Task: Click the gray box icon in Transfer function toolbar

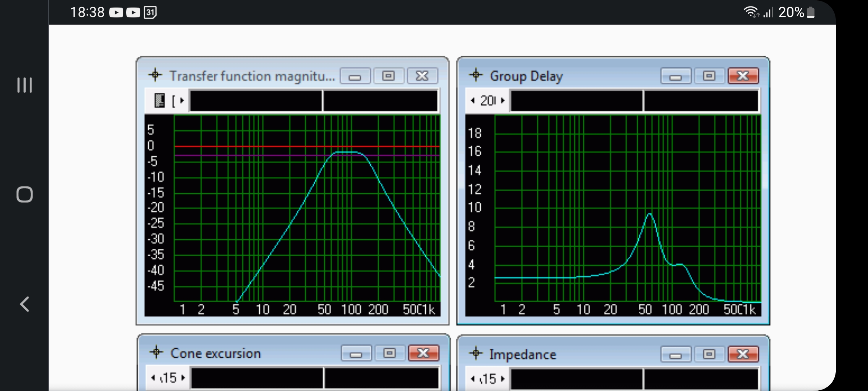Action: [x=159, y=101]
